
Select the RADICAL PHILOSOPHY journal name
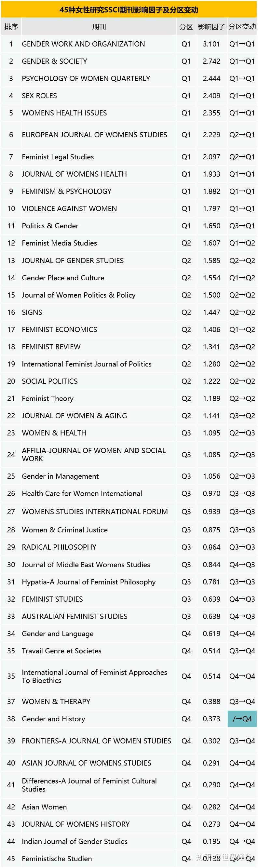click(59, 547)
